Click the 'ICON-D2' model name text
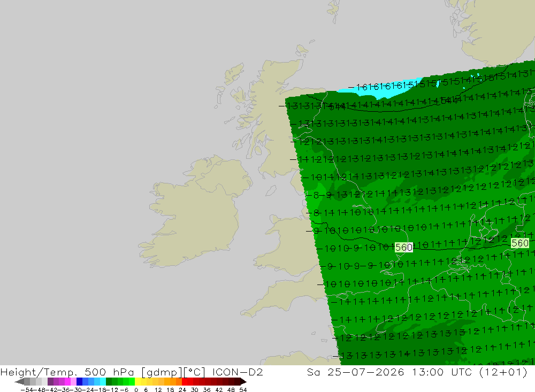Screen dimensions: 535x392 pos(238,372)
